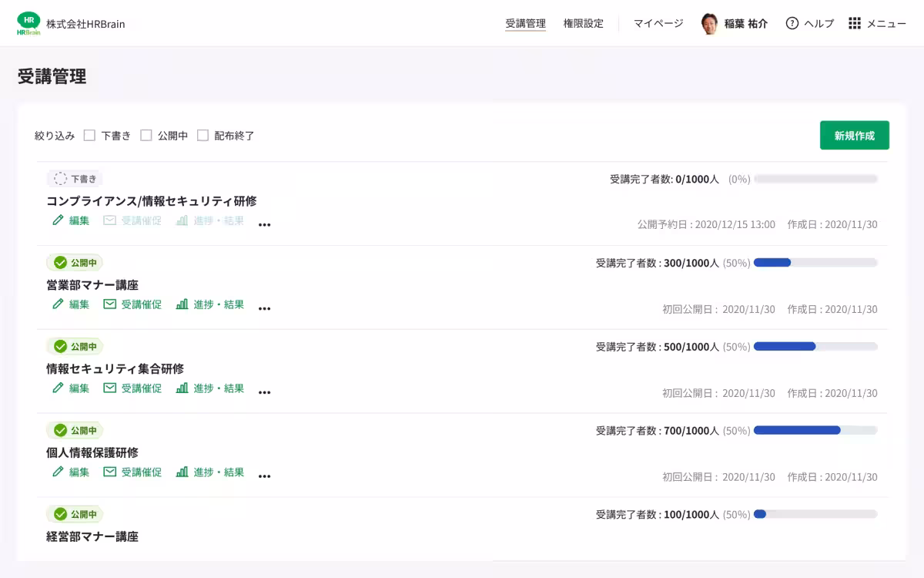This screenshot has width=924, height=578.
Task: Click envelope reminder icon for 情報セキュリティ集合研修
Action: [x=110, y=388]
